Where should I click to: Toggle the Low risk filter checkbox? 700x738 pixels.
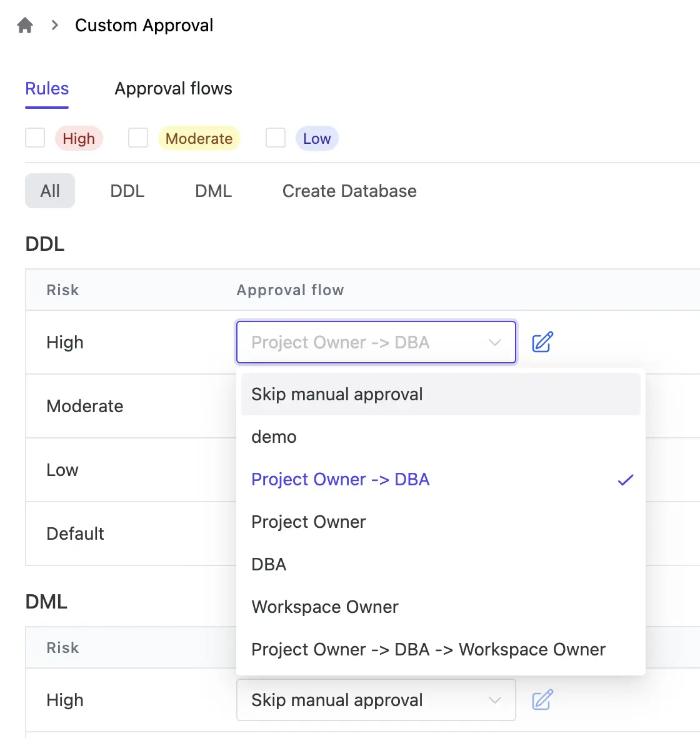tap(276, 138)
